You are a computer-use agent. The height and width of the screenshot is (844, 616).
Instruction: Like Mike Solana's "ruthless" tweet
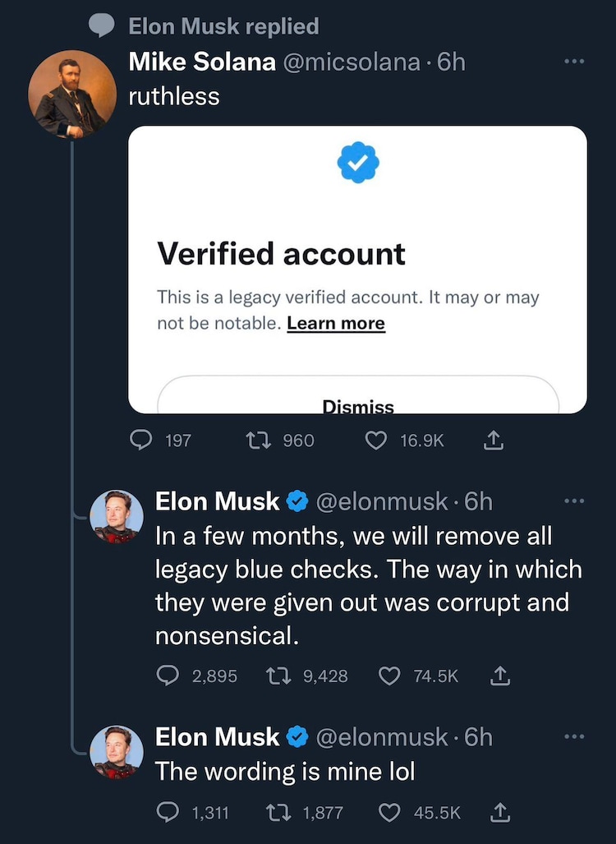(x=376, y=440)
